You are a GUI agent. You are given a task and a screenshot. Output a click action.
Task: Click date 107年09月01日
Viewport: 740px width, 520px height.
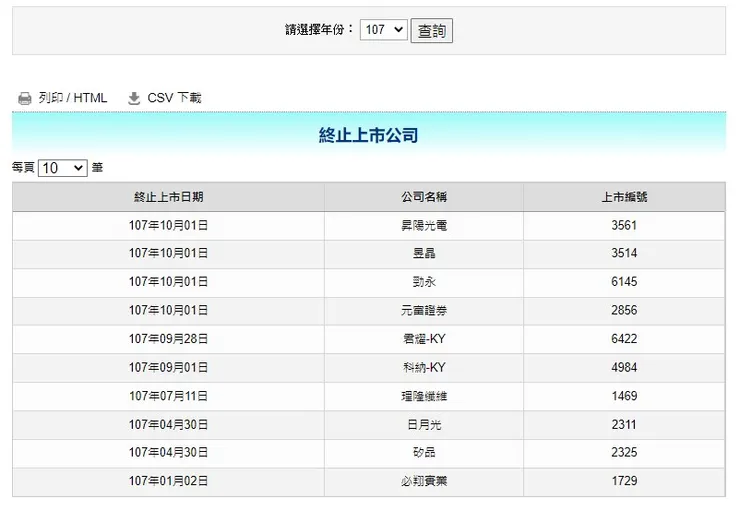pyautogui.click(x=168, y=368)
